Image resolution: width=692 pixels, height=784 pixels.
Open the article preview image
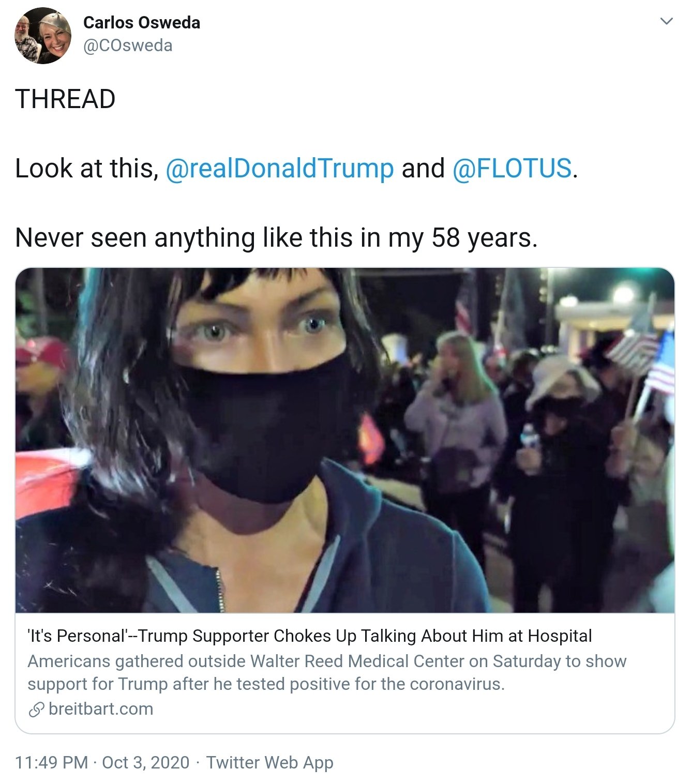(x=345, y=440)
